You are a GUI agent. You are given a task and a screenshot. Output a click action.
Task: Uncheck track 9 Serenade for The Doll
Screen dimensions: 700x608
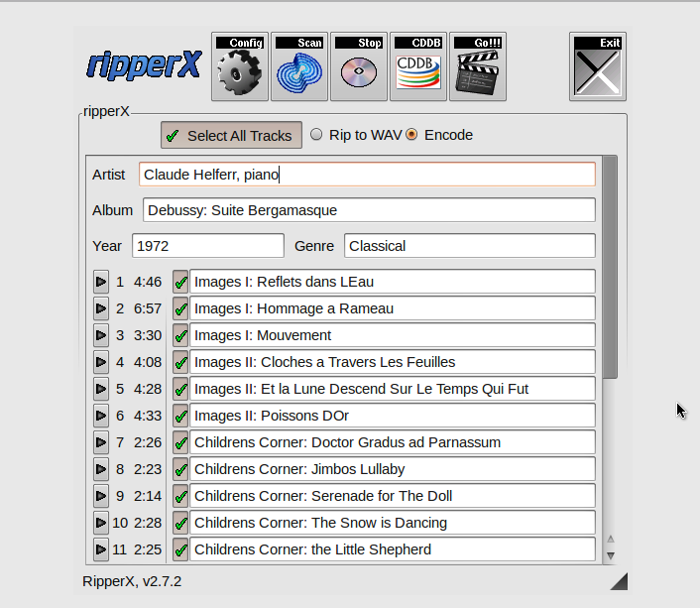[180, 496]
